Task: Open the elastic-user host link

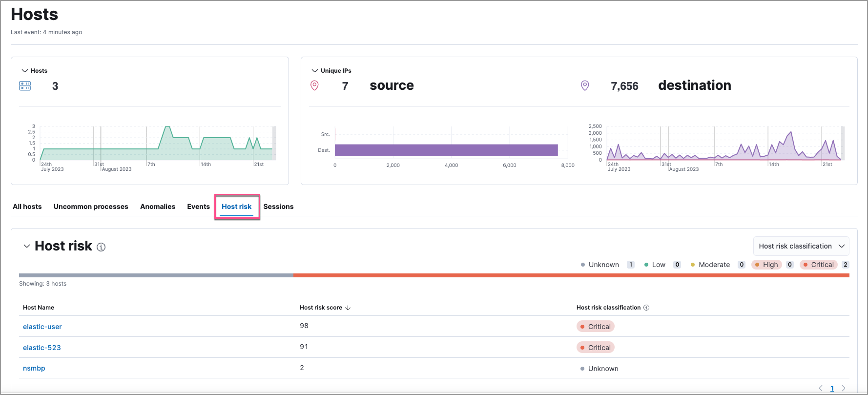Action: [42, 327]
